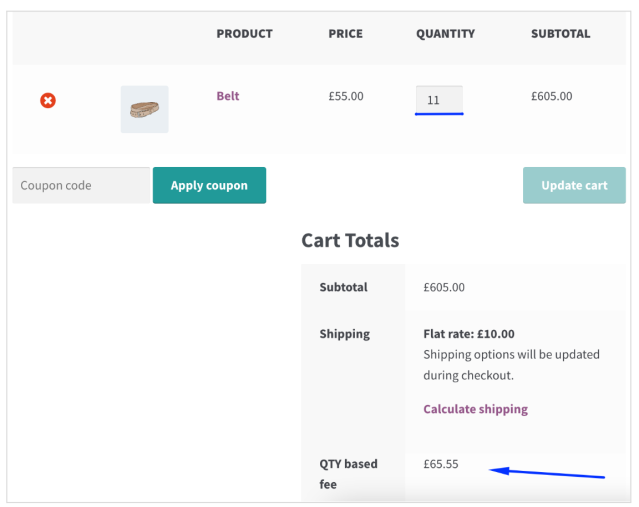
Task: Select the £65.55 fee amount
Action: [x=441, y=464]
